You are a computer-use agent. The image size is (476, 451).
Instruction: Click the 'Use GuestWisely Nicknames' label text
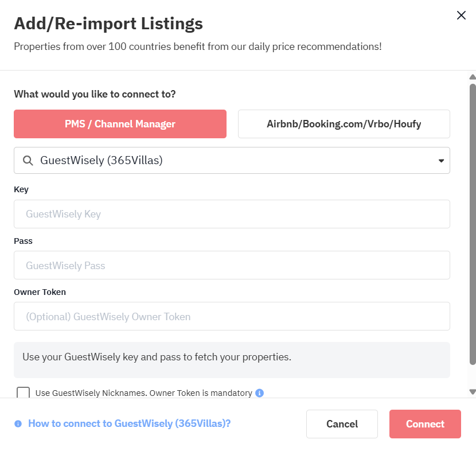143,393
